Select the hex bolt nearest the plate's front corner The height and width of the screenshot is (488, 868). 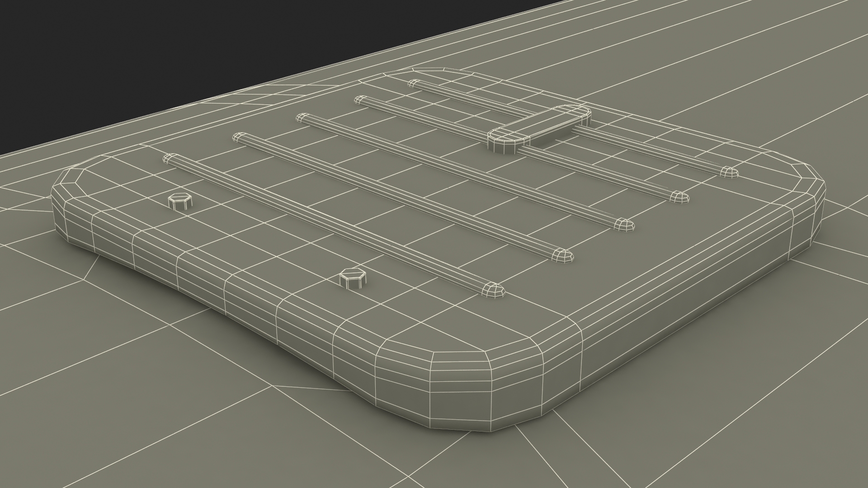pyautogui.click(x=353, y=279)
